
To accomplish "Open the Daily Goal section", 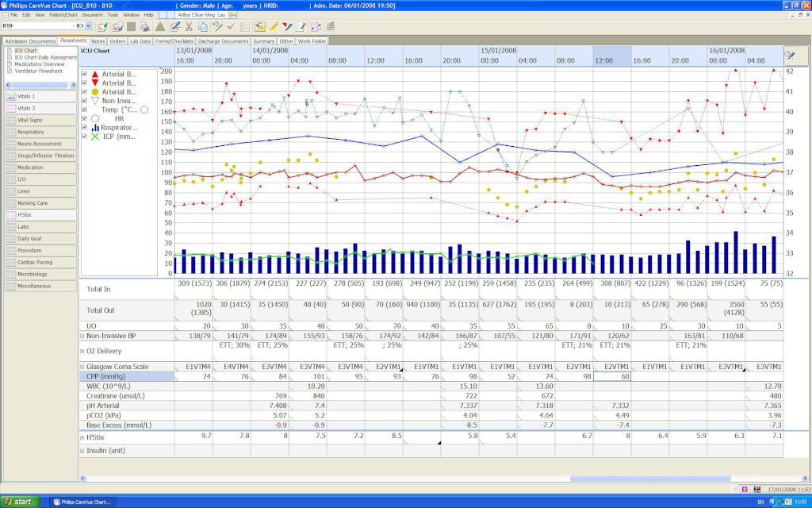I will click(40, 239).
